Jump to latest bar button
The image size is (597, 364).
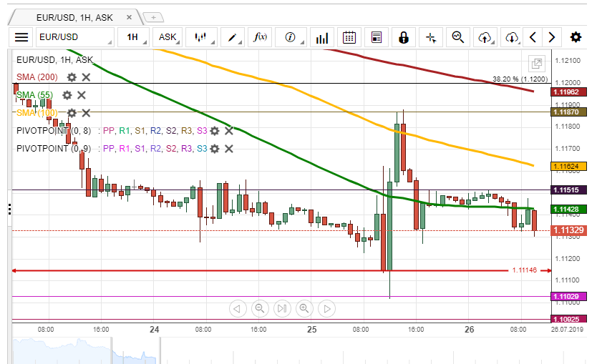tap(282, 308)
